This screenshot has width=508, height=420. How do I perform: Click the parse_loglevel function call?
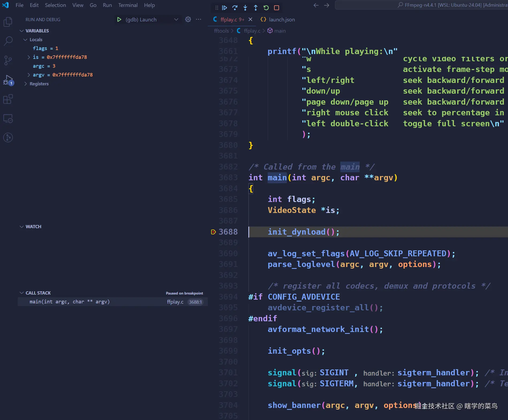point(302,264)
